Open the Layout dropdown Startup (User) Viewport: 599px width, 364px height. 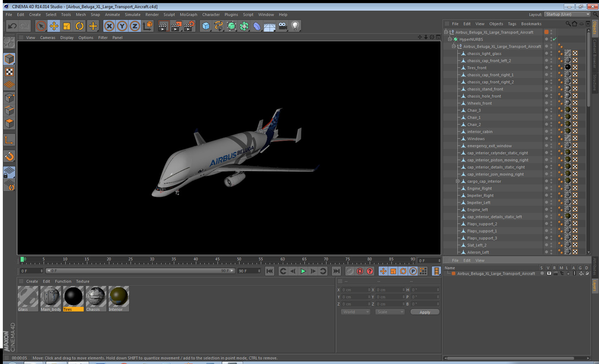pyautogui.click(x=567, y=14)
